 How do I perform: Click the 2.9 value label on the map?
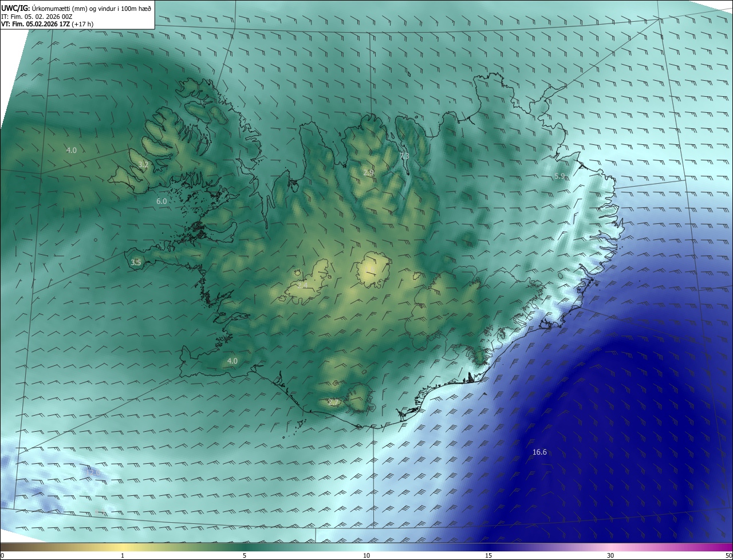pyautogui.click(x=368, y=172)
